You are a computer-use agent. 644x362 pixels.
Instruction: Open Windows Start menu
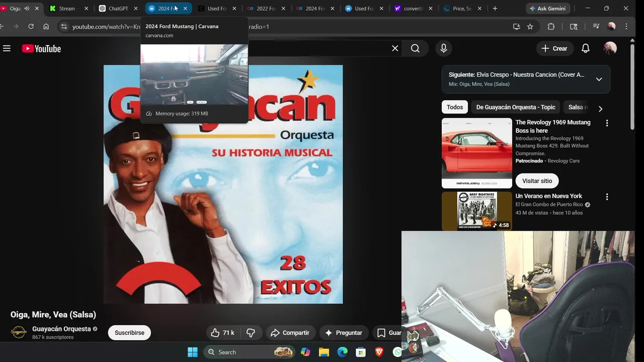[193, 352]
